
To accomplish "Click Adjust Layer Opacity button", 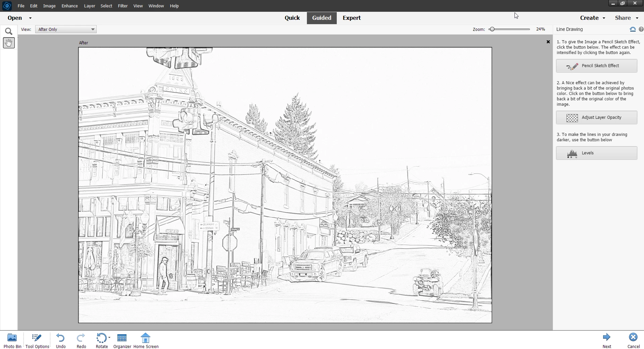I will [596, 117].
